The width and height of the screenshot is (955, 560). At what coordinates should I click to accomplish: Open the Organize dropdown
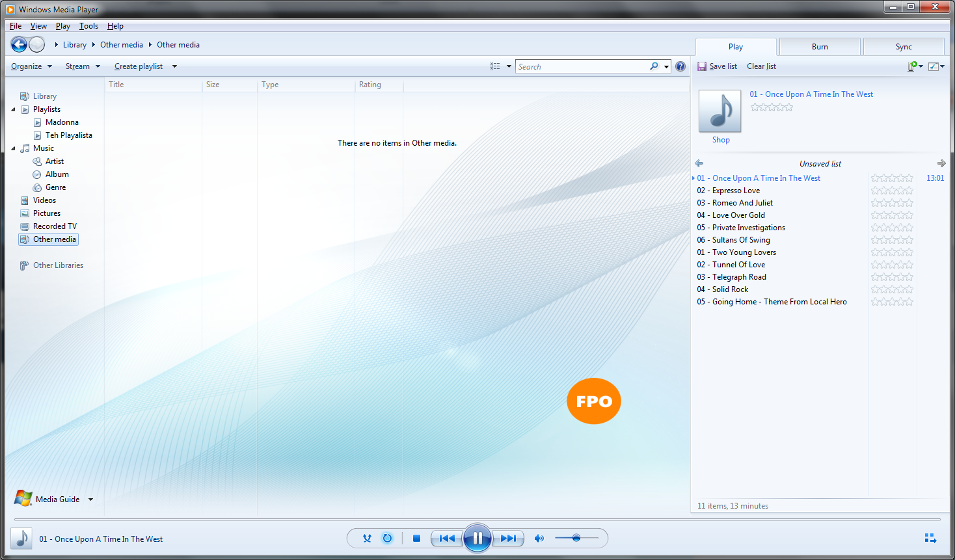[x=31, y=66]
